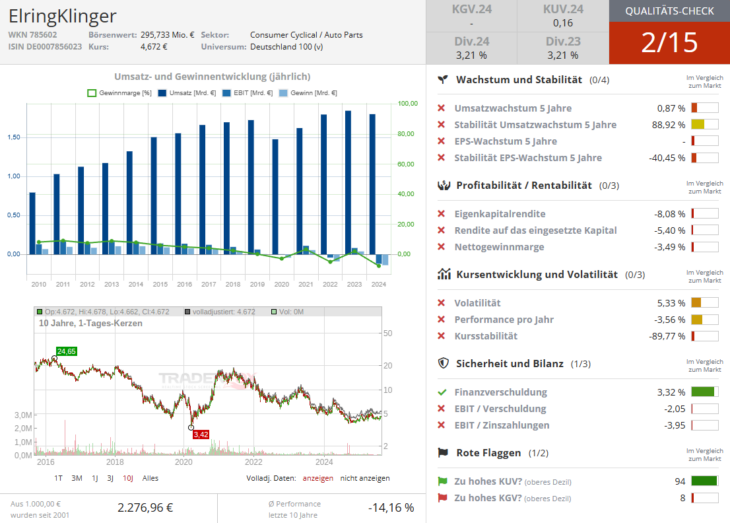Click the green flag beside Zu hohes KUV?

(442, 481)
